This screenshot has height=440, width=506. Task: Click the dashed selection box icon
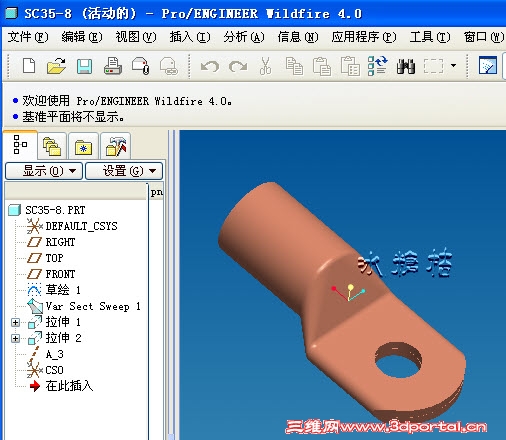click(x=434, y=66)
